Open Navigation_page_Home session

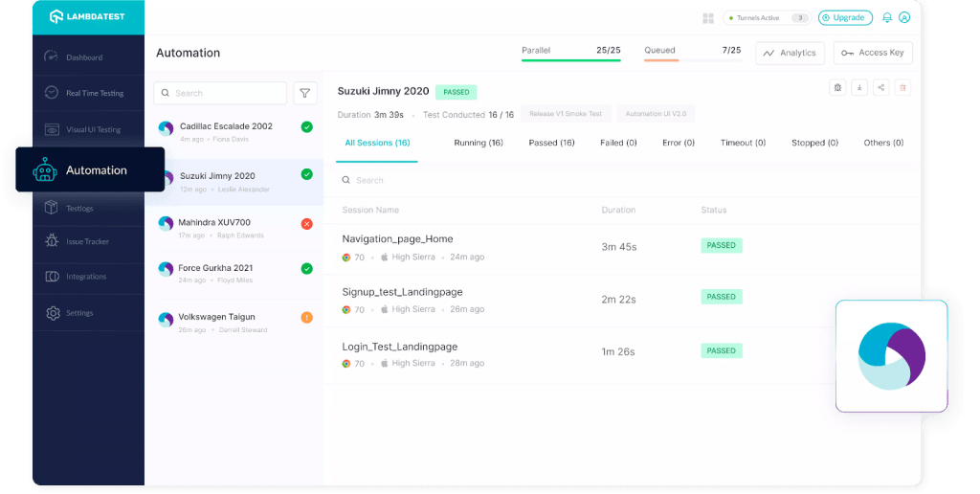[397, 239]
